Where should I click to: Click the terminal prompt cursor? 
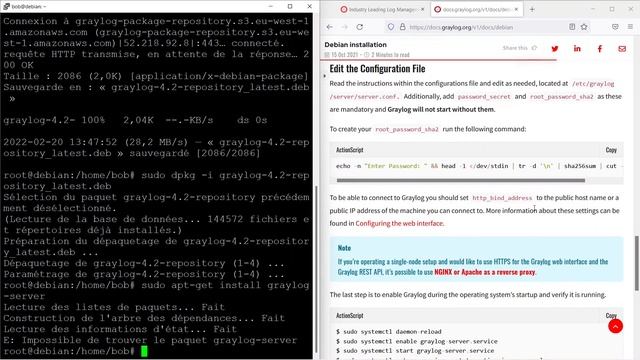144,351
